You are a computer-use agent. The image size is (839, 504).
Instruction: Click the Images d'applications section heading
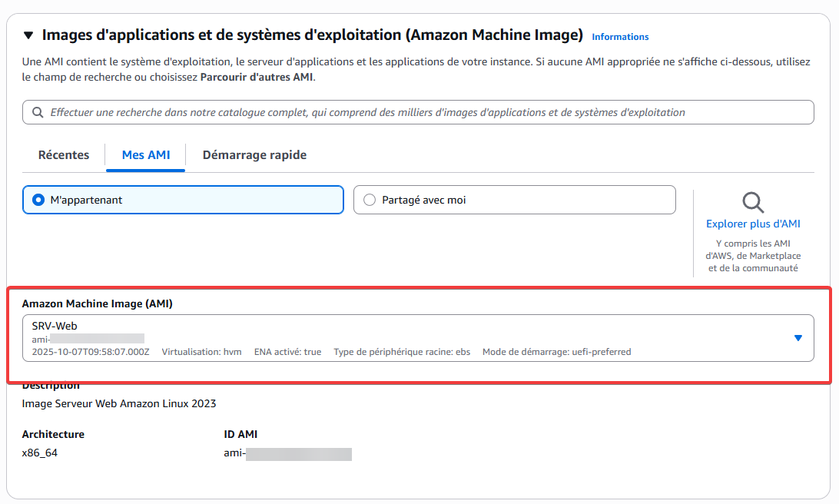(x=312, y=35)
